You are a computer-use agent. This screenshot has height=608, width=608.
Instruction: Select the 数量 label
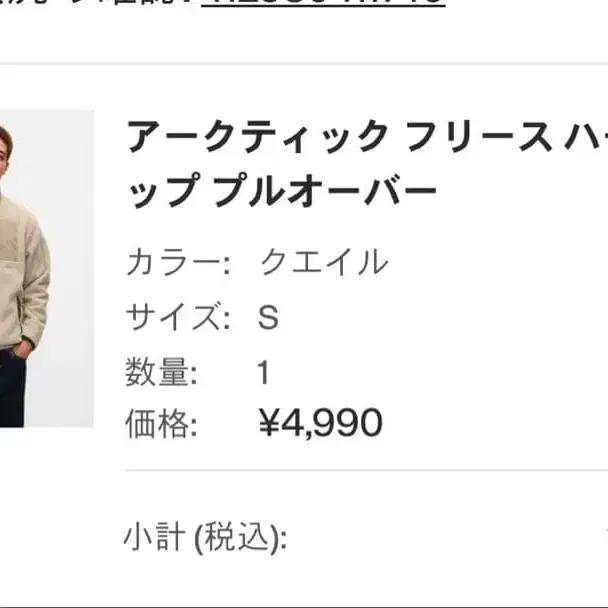click(x=161, y=372)
